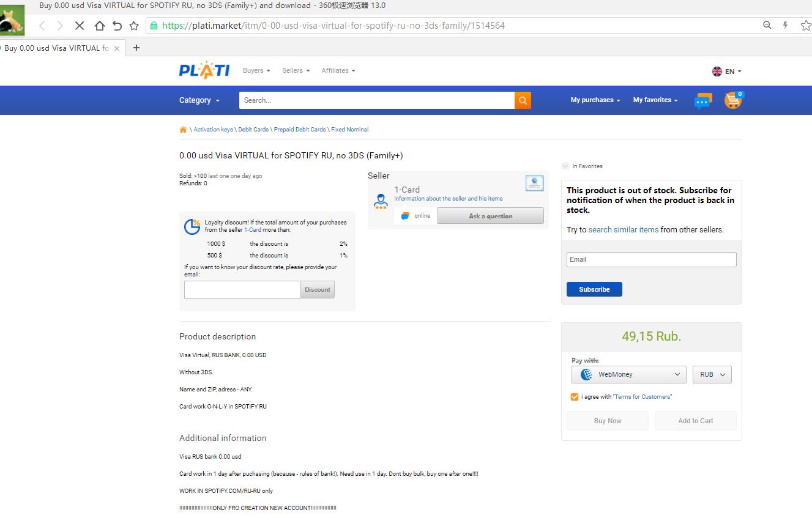Open the Buyers menu
The width and height of the screenshot is (812, 518).
tap(256, 71)
